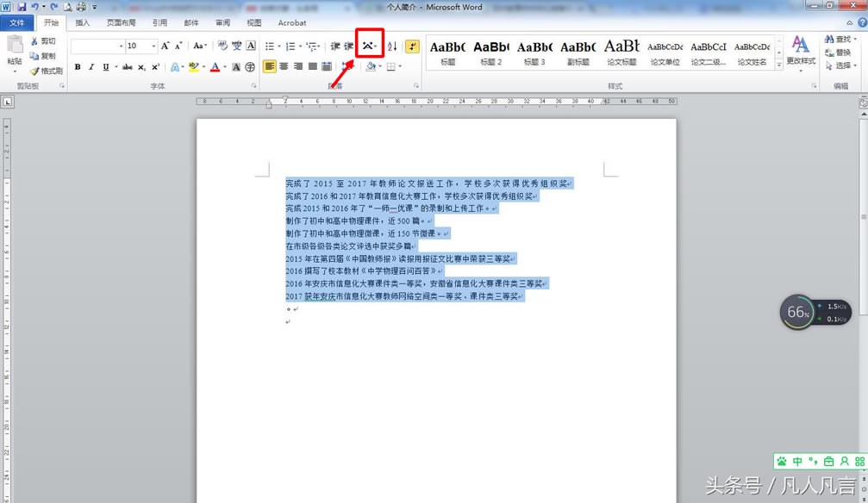868x503 pixels.
Task: Toggle show/hide paragraph marks
Action: (412, 46)
